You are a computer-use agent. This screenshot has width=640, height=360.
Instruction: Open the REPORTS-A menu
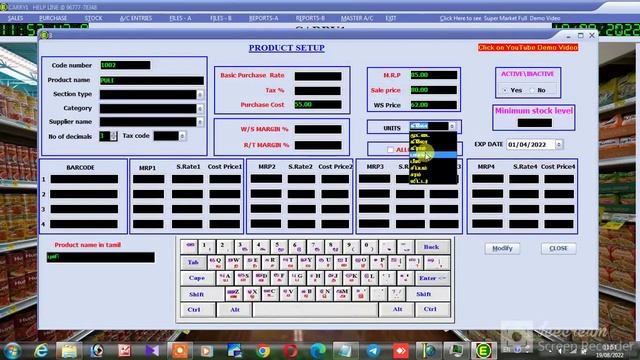coord(264,18)
